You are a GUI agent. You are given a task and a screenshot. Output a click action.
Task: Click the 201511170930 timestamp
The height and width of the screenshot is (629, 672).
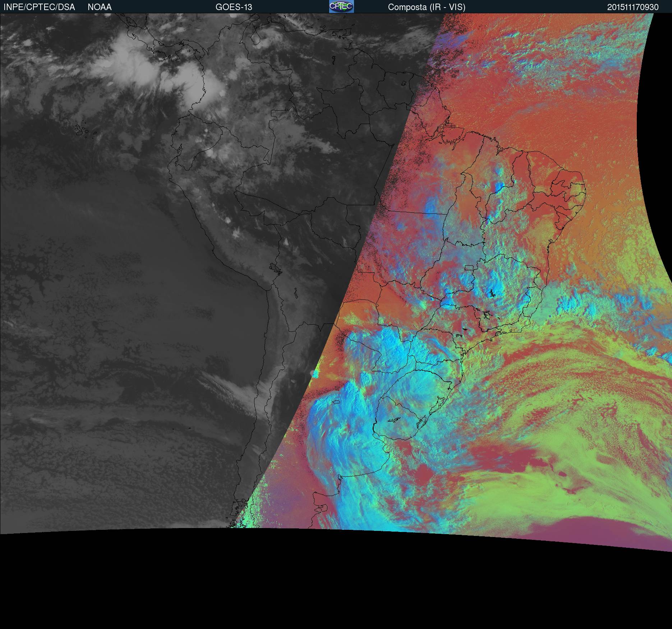pos(632,7)
